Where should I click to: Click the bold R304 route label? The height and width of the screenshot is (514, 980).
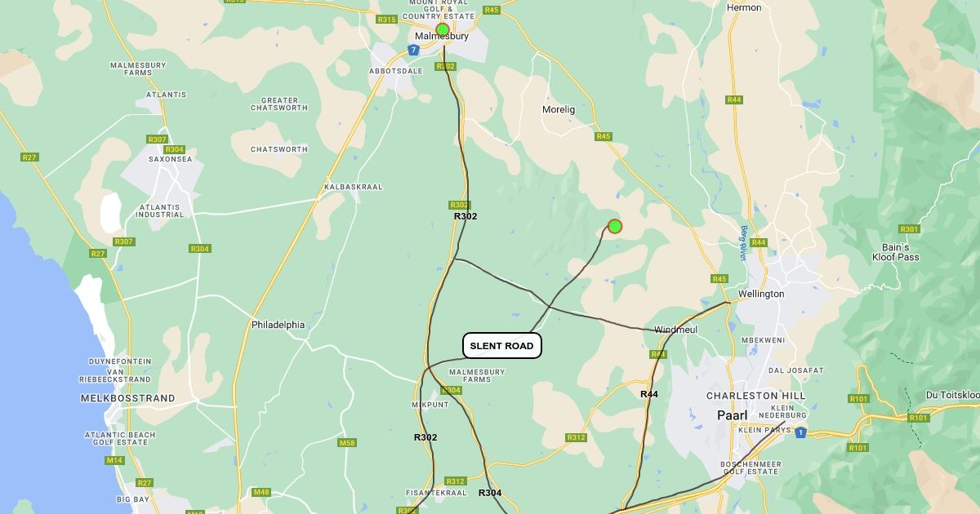click(x=490, y=493)
